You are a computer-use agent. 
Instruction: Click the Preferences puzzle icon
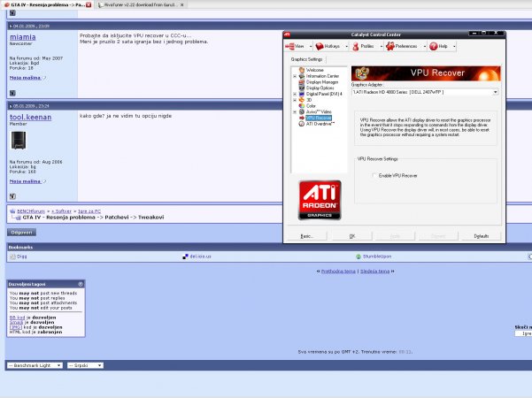(390, 46)
